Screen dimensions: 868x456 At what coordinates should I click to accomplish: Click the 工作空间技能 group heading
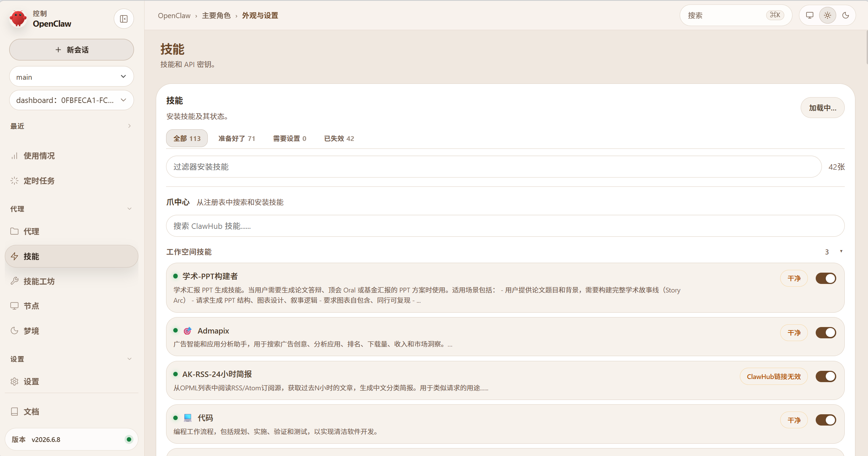[189, 252]
